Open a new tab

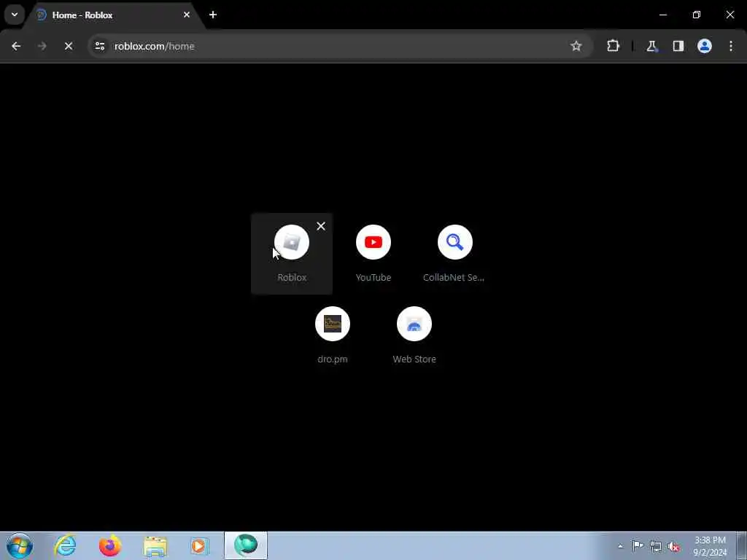point(213,15)
